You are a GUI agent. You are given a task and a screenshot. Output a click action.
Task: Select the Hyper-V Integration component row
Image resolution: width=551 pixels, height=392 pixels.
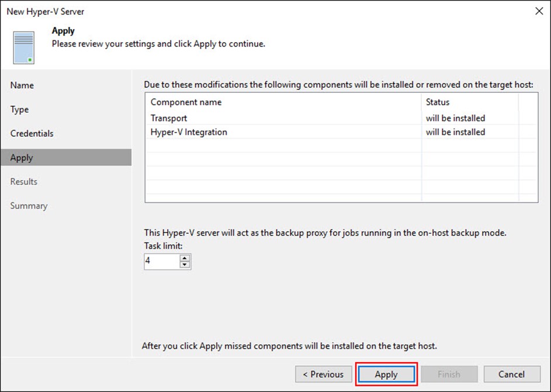click(x=341, y=132)
